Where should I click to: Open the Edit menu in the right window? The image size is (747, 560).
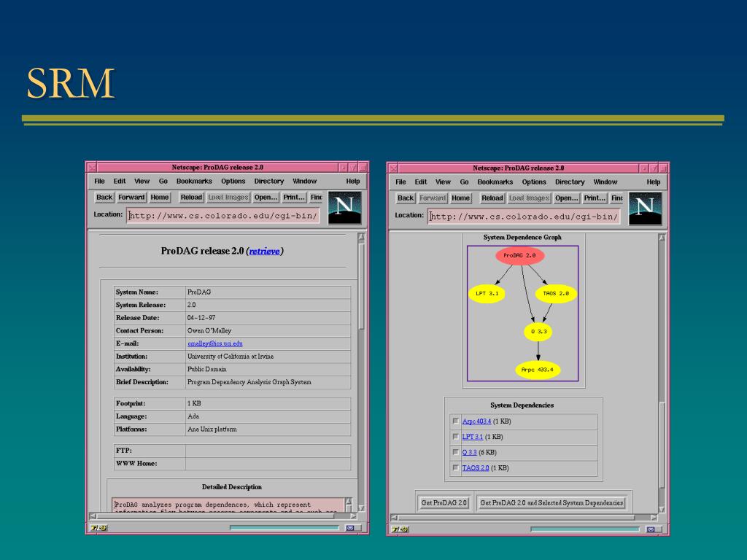click(x=421, y=182)
